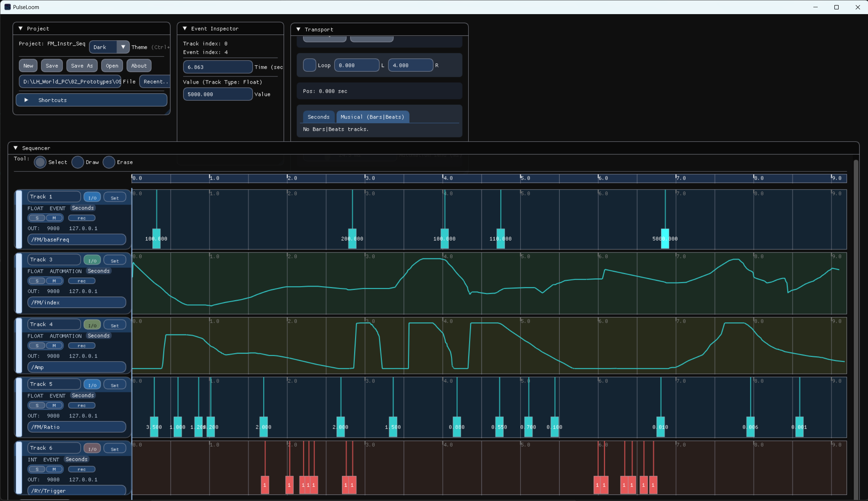Click Seconds time-mode tag on Track 4
868x501 pixels.
98,336
